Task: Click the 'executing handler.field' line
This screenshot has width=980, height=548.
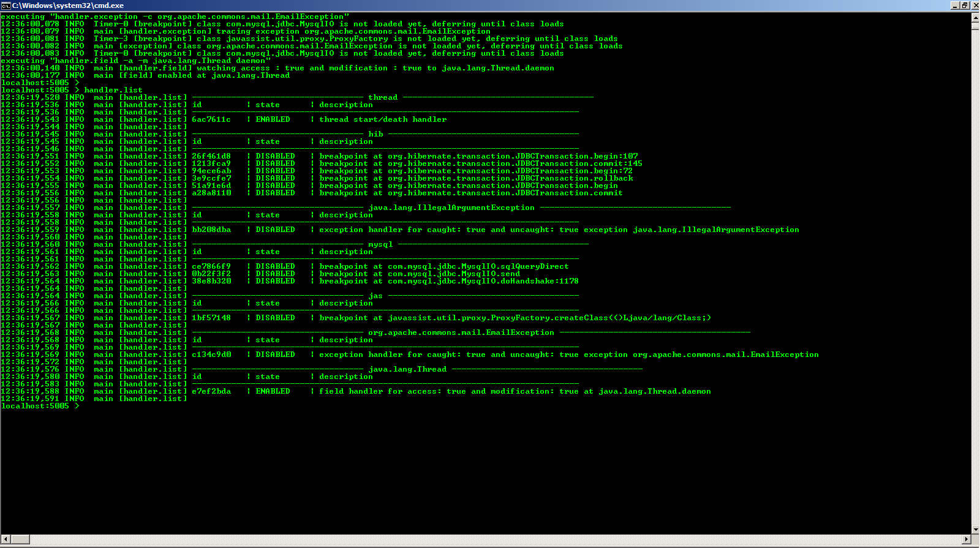Action: coord(135,61)
